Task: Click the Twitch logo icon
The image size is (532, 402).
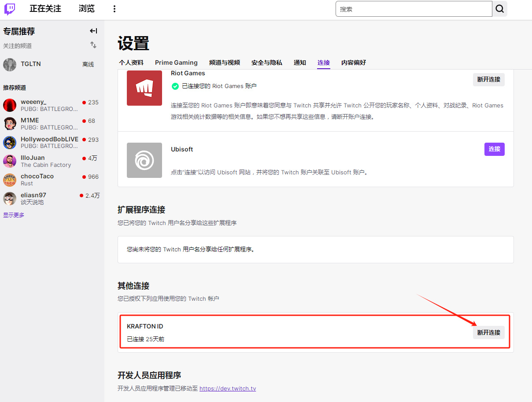Action: (x=10, y=9)
